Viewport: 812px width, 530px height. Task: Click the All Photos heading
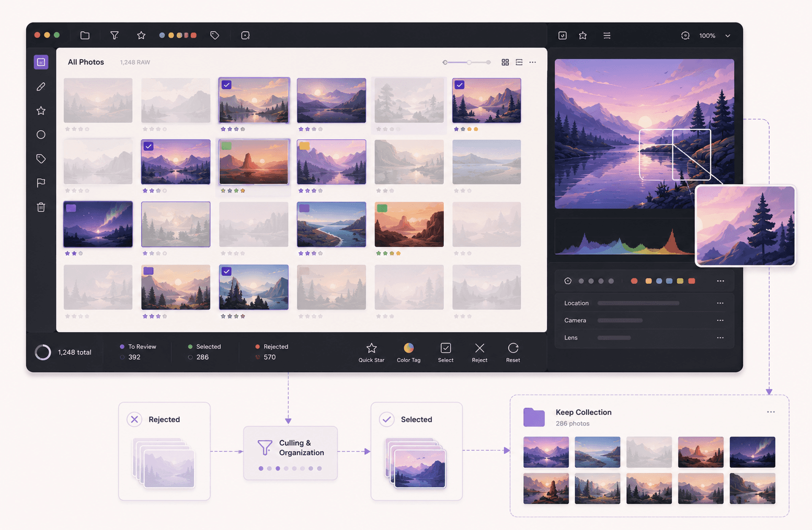[x=86, y=62]
